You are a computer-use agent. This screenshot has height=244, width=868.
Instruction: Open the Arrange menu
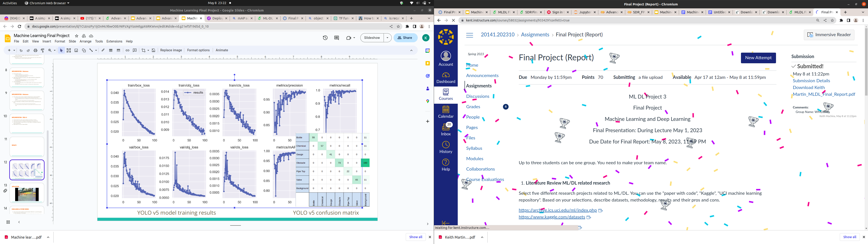pyautogui.click(x=85, y=41)
